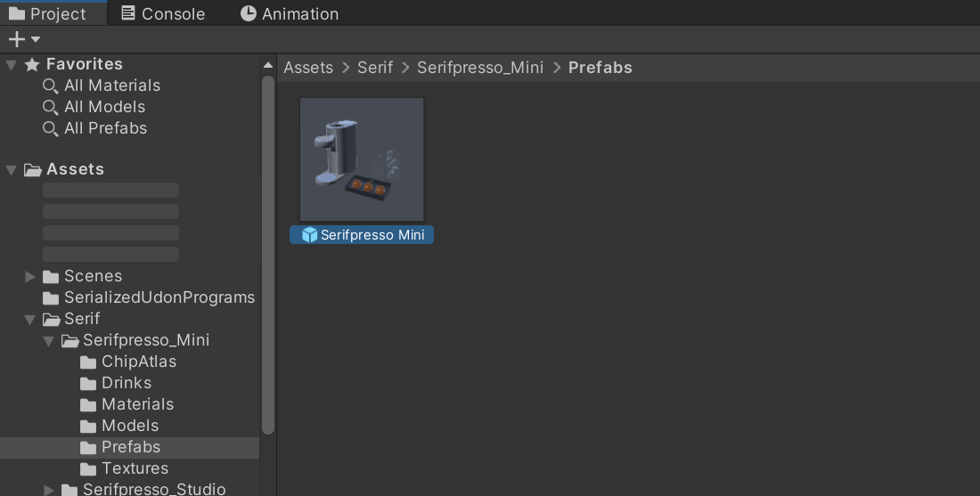Click Serif in the breadcrumb path

pos(375,68)
